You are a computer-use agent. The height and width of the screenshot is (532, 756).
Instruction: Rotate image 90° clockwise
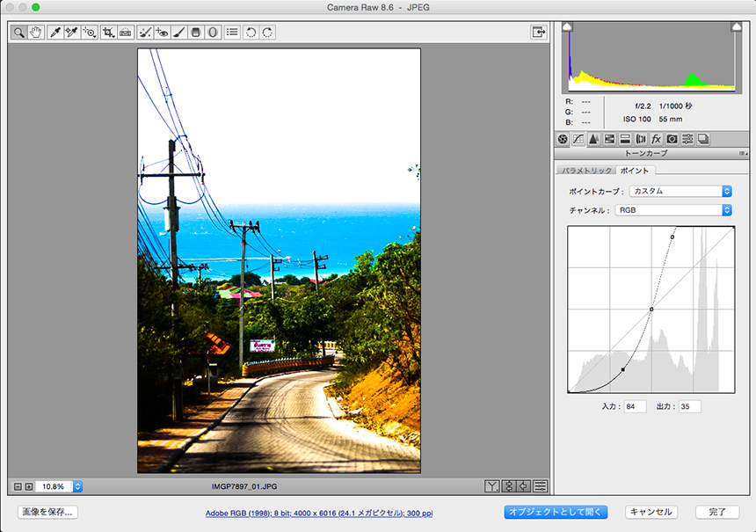[x=267, y=33]
